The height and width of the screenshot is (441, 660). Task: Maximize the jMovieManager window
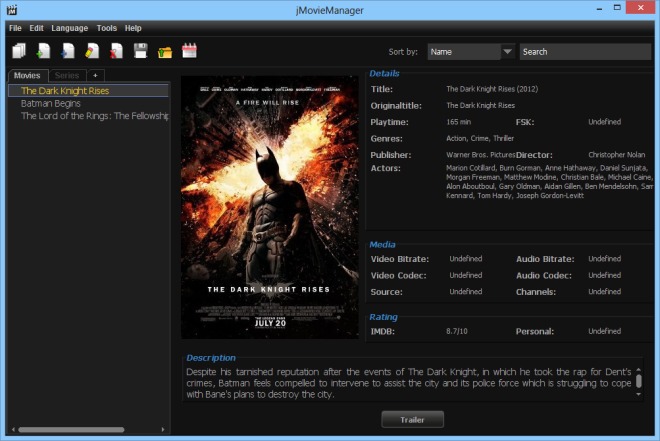click(x=617, y=8)
